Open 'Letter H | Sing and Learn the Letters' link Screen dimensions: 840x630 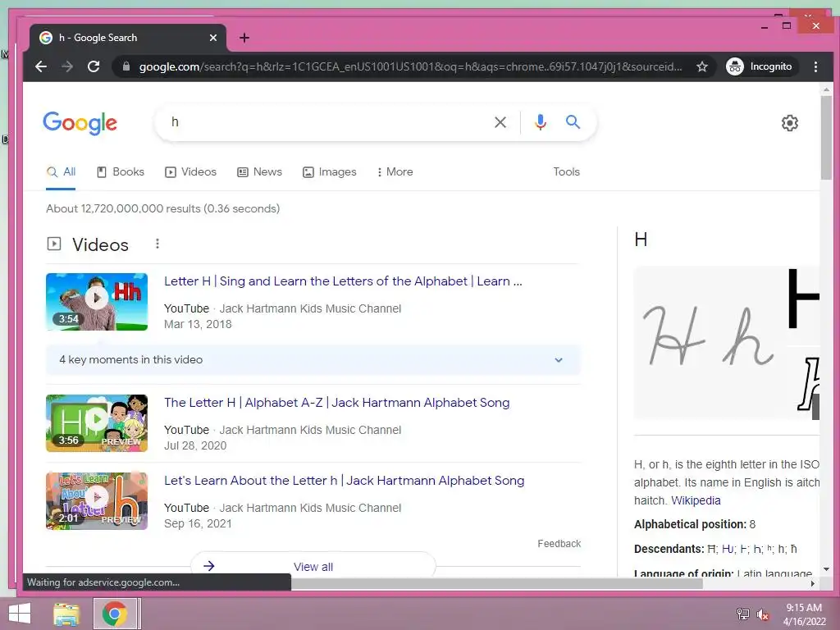point(343,281)
